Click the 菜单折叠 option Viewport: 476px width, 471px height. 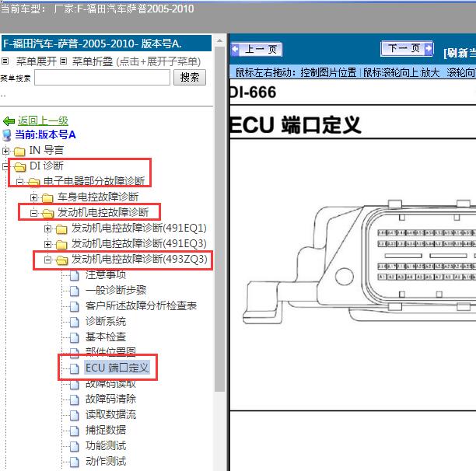click(93, 61)
